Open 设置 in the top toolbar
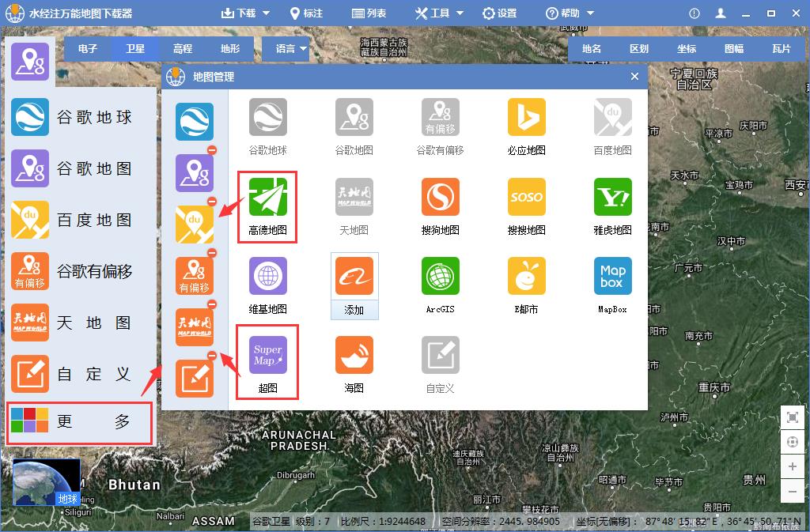This screenshot has width=810, height=532. [500, 13]
